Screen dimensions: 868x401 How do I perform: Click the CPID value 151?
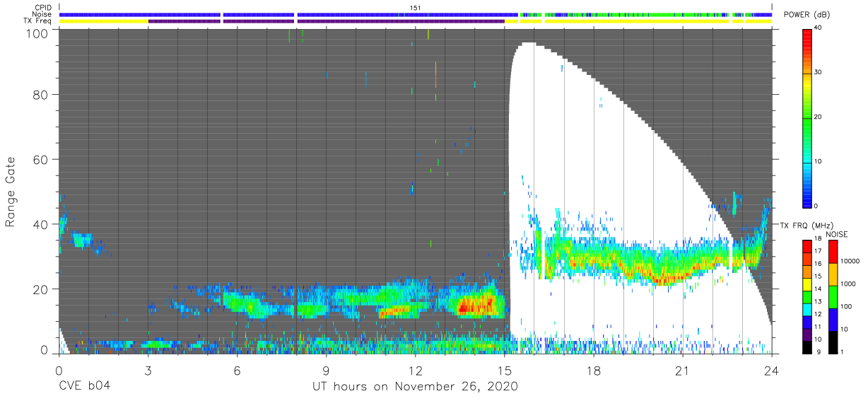(416, 7)
